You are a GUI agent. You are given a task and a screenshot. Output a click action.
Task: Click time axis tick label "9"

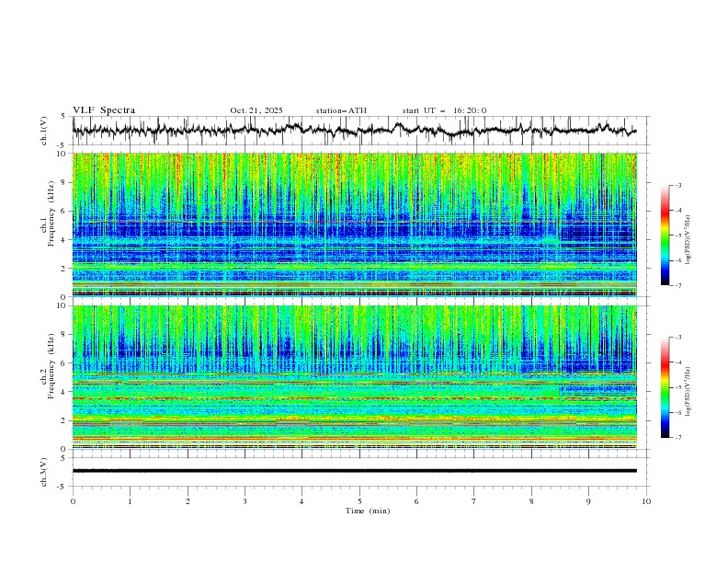click(588, 501)
